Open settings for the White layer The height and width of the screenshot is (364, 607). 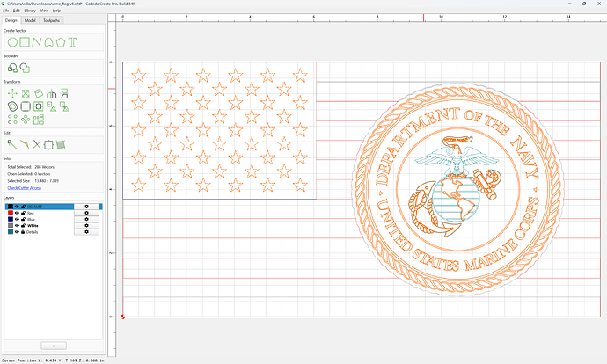pyautogui.click(x=86, y=225)
